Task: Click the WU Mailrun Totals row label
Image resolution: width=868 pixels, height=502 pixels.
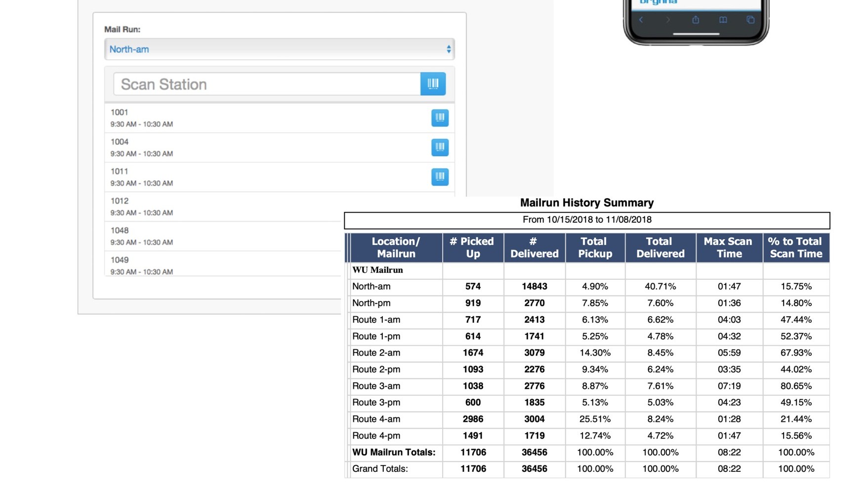Action: point(394,453)
